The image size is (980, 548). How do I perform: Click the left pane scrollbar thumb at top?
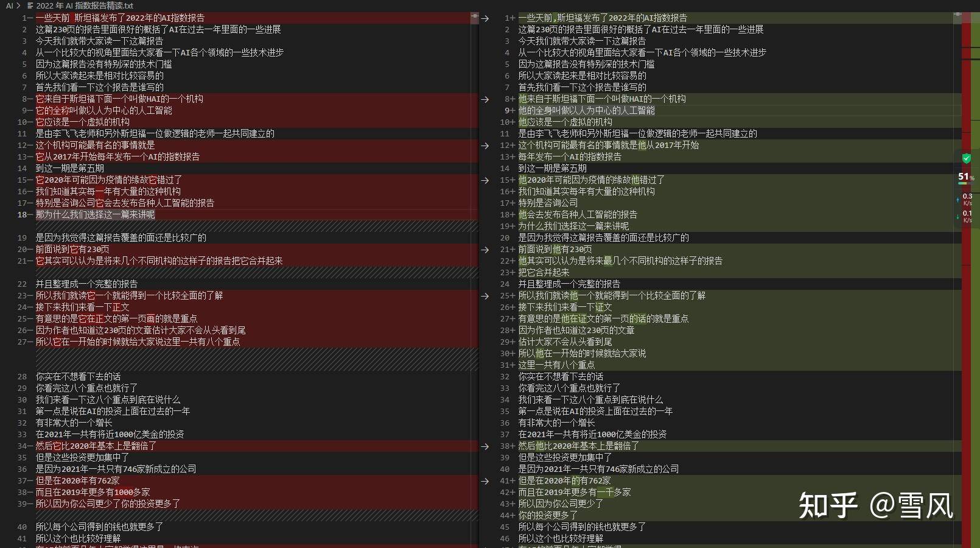pyautogui.click(x=475, y=18)
